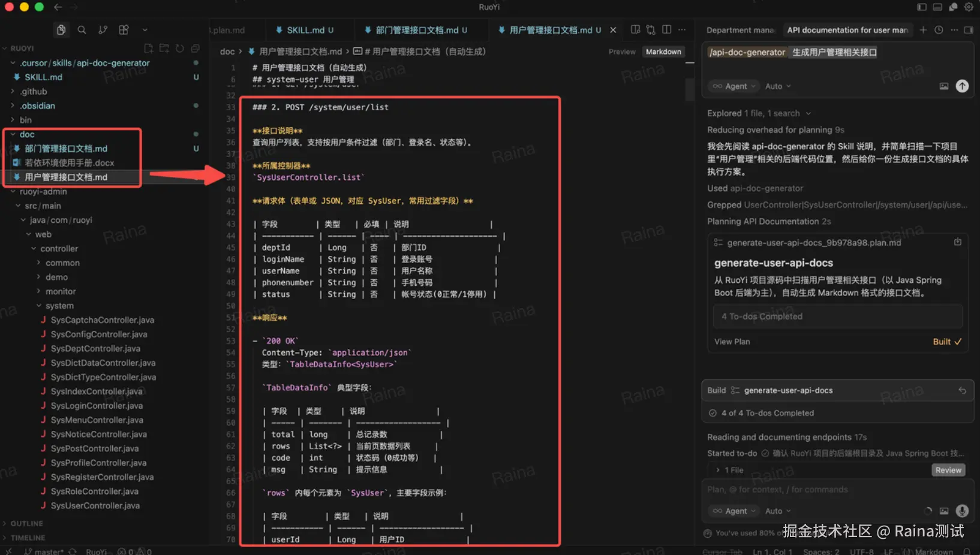Click the share icon on the plan card
The image size is (980, 555).
click(x=957, y=242)
